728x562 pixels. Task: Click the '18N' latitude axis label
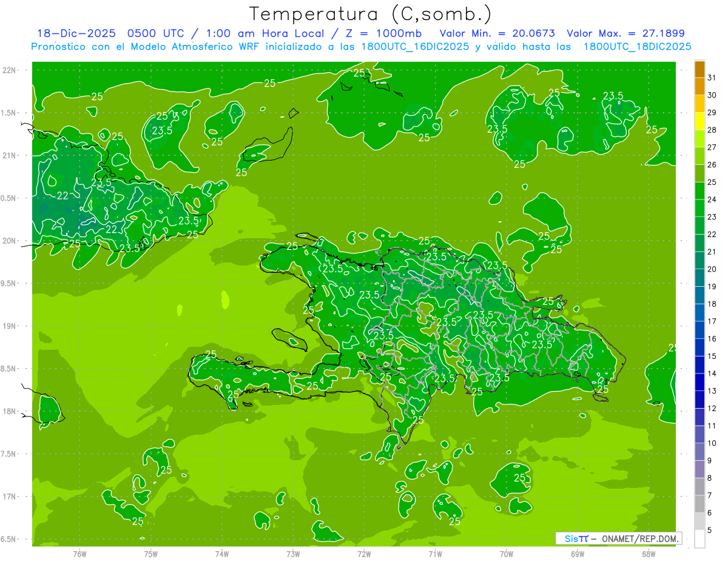coord(10,412)
